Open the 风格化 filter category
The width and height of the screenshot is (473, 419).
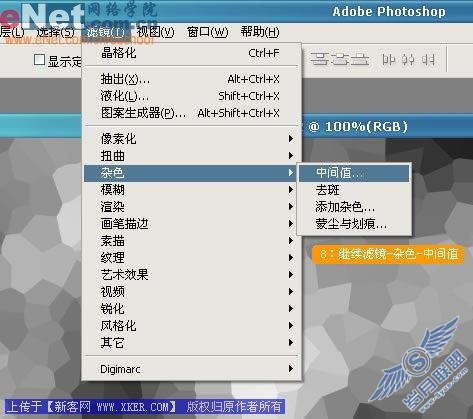tap(191, 326)
